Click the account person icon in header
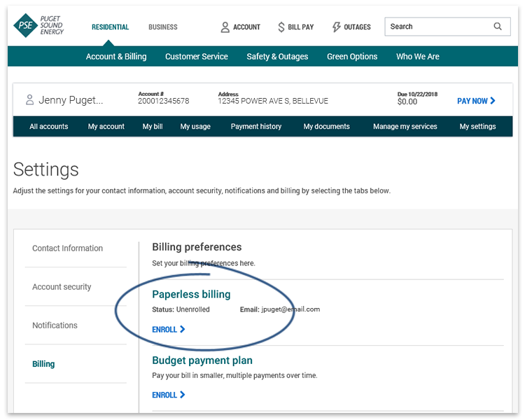 coord(225,27)
